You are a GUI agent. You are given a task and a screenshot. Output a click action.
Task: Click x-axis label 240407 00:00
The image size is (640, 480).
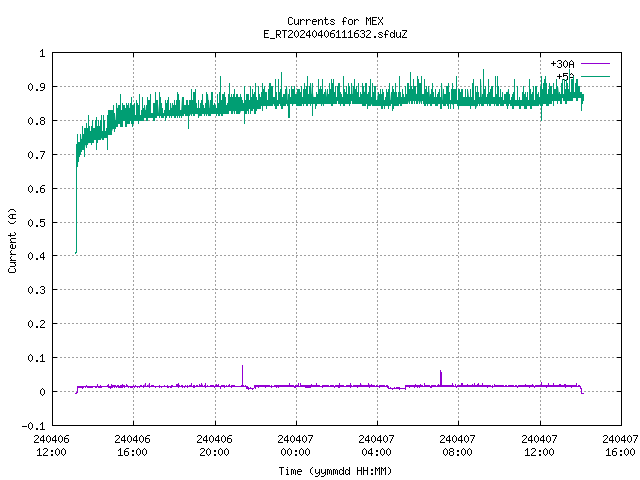click(296, 446)
